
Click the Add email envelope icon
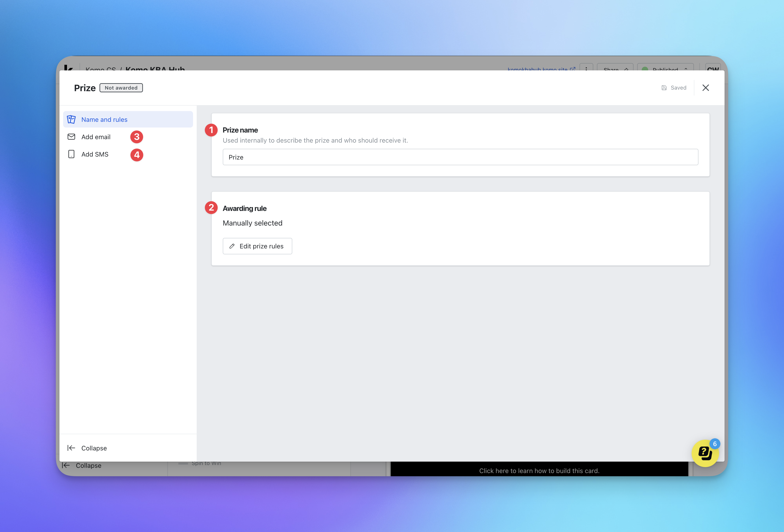[71, 136]
